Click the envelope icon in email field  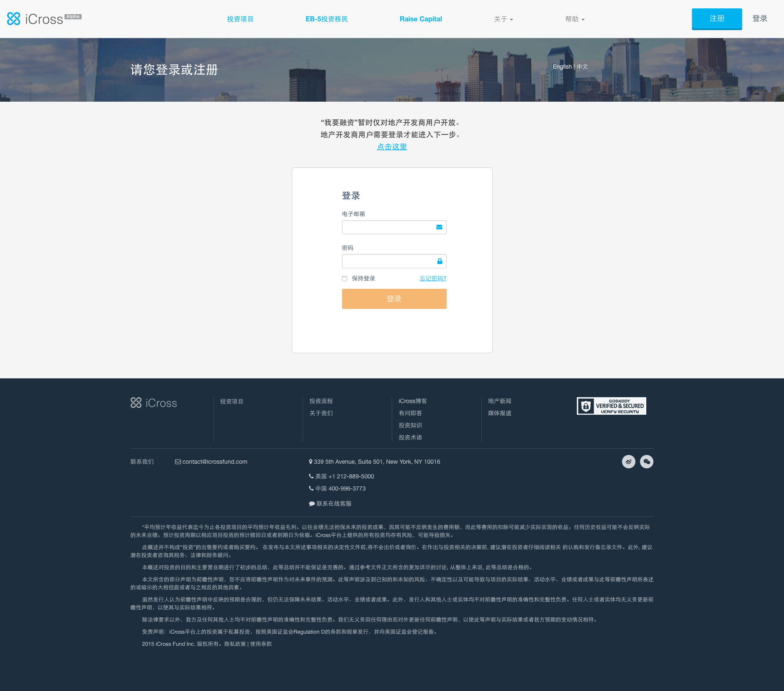pos(439,227)
